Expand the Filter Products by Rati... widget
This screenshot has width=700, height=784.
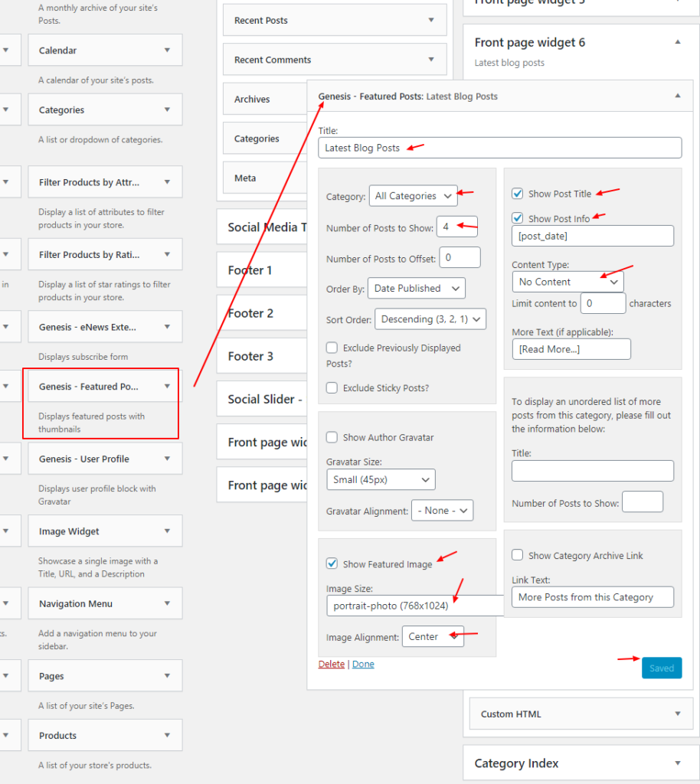(x=167, y=254)
